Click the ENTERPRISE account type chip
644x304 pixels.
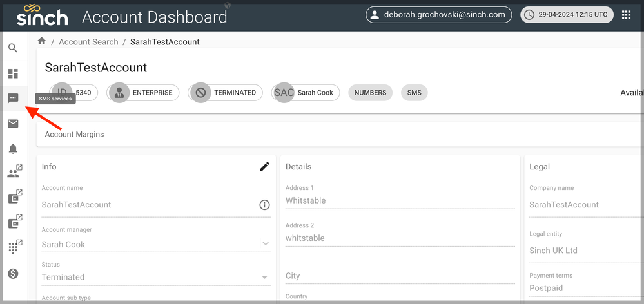click(x=143, y=93)
